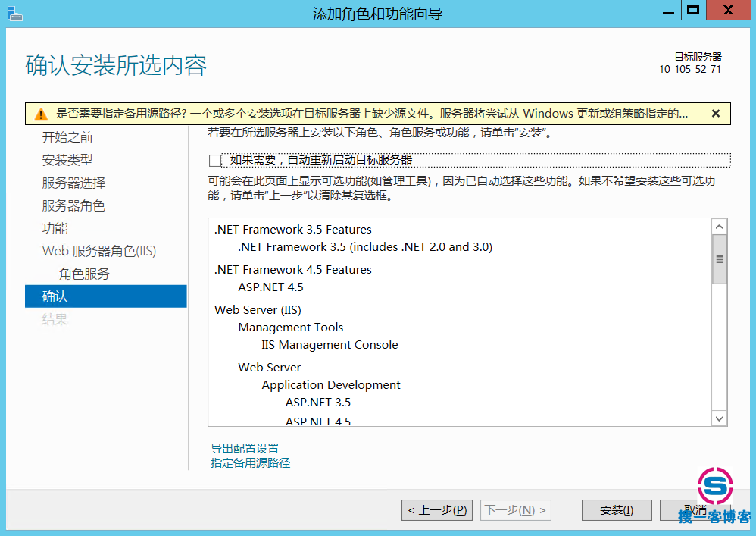The height and width of the screenshot is (536, 756).
Task: Open the 角色服务 sub-step
Action: [x=84, y=274]
